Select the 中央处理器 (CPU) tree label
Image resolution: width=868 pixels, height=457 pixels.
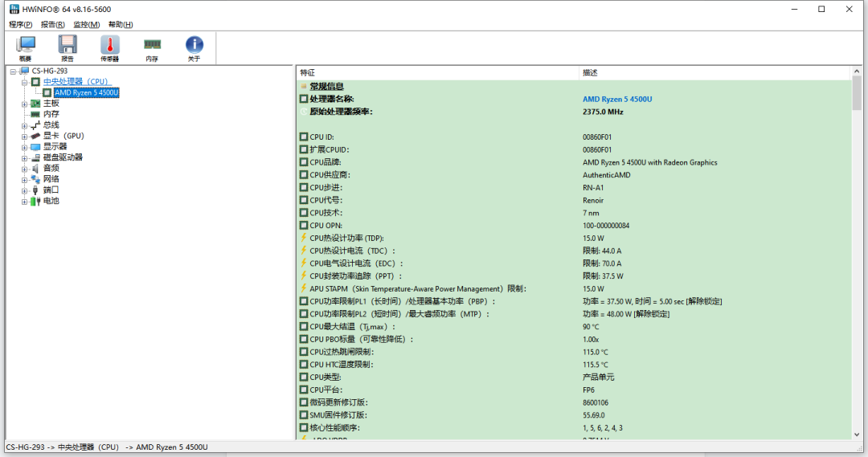(x=77, y=82)
